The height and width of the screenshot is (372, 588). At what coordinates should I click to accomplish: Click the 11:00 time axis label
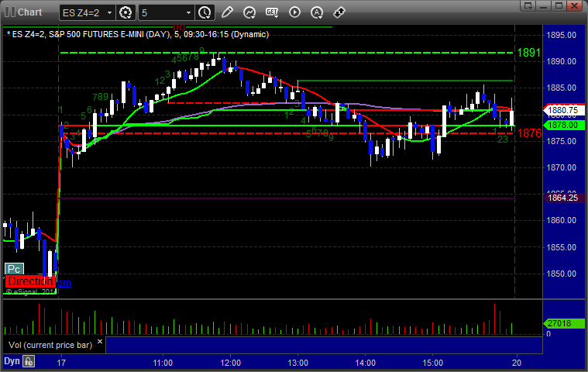pyautogui.click(x=163, y=363)
